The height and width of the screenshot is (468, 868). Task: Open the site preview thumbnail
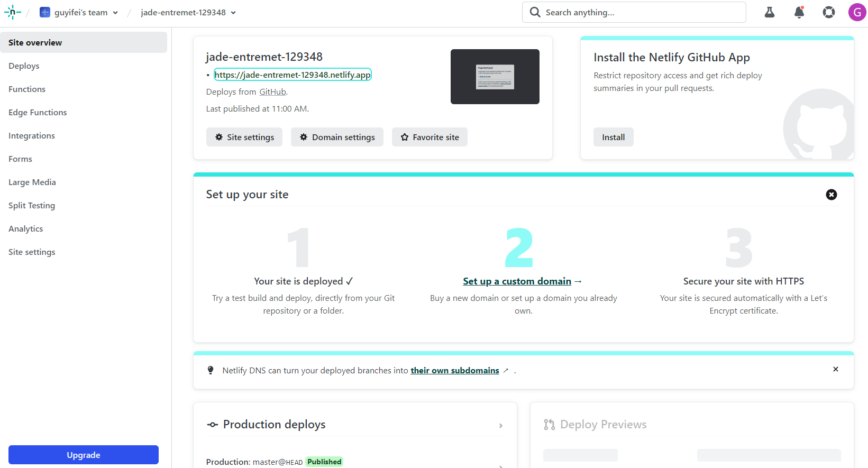point(495,77)
